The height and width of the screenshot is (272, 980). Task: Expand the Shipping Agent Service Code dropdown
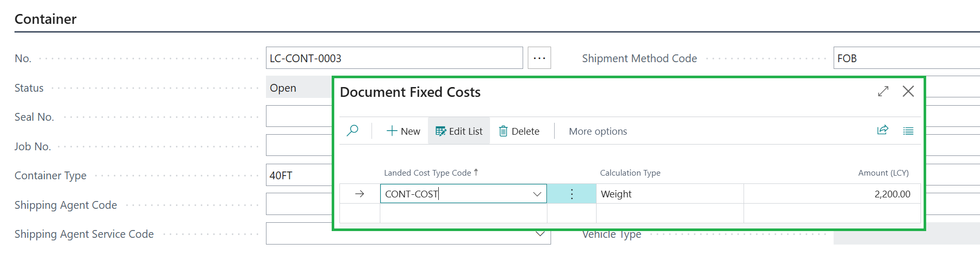[540, 234]
